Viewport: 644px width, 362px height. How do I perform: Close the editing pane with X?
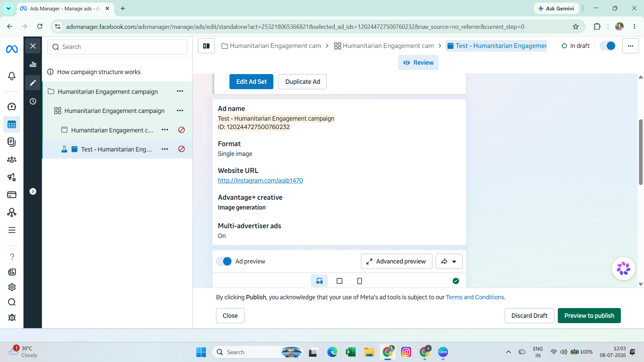pyautogui.click(x=33, y=46)
